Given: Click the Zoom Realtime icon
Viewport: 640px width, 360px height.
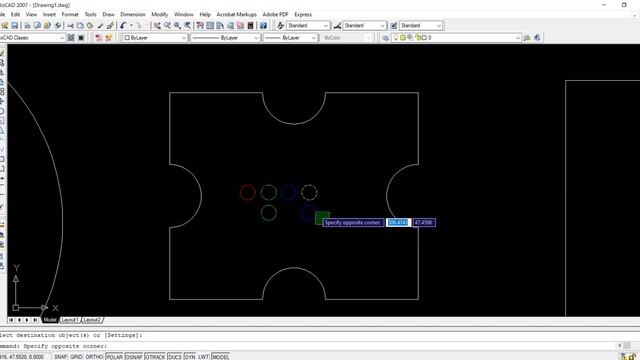Looking at the screenshot, I should tap(167, 26).
